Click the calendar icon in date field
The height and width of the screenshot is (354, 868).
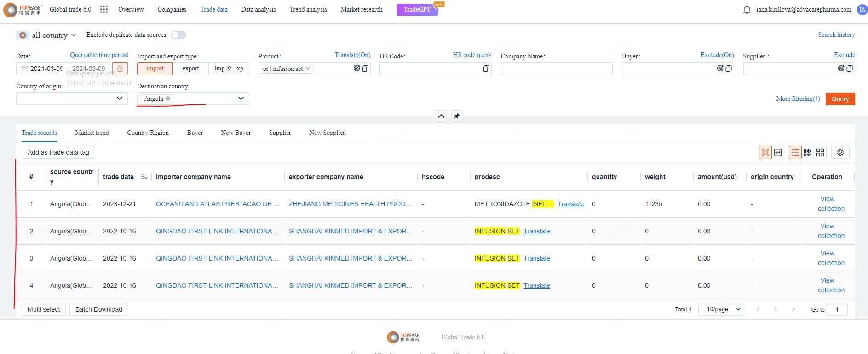[24, 69]
